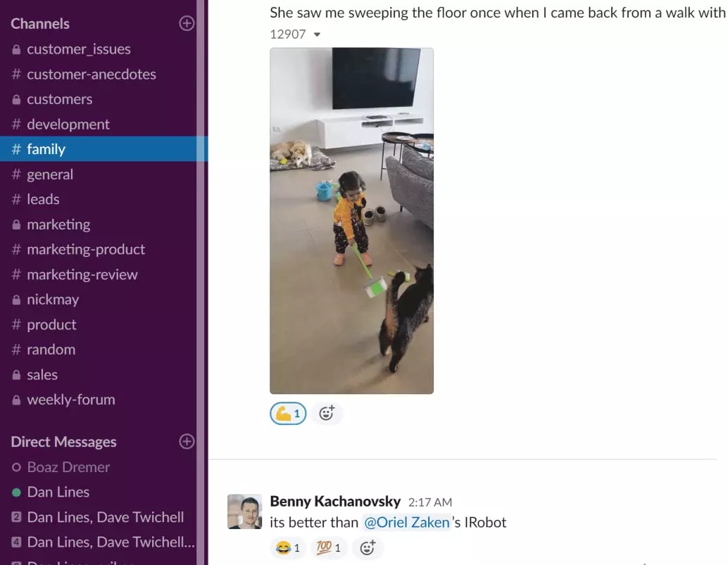
Task: Open the toddler sweeping photo thumbnail
Action: [351, 221]
